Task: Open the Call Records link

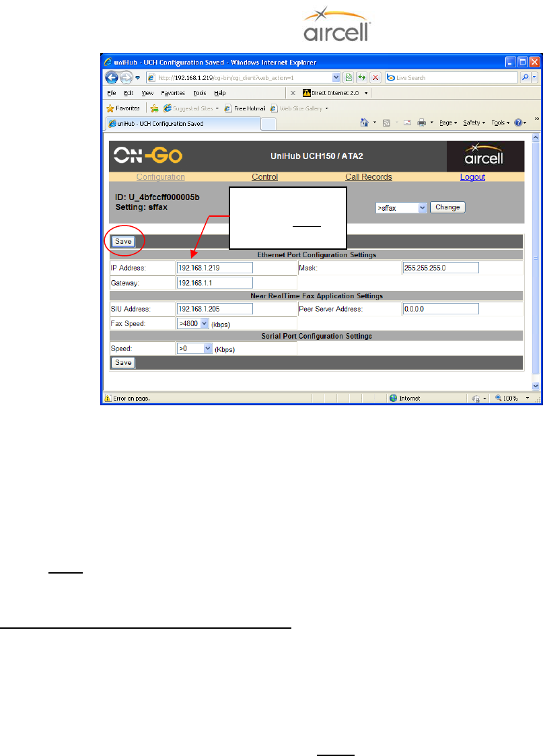Action: tap(369, 177)
